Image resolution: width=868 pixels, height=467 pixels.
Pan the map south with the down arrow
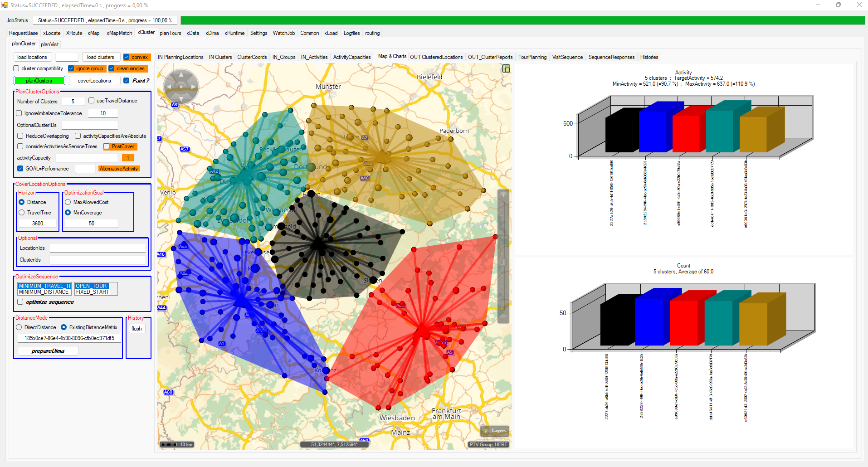pyautogui.click(x=181, y=99)
